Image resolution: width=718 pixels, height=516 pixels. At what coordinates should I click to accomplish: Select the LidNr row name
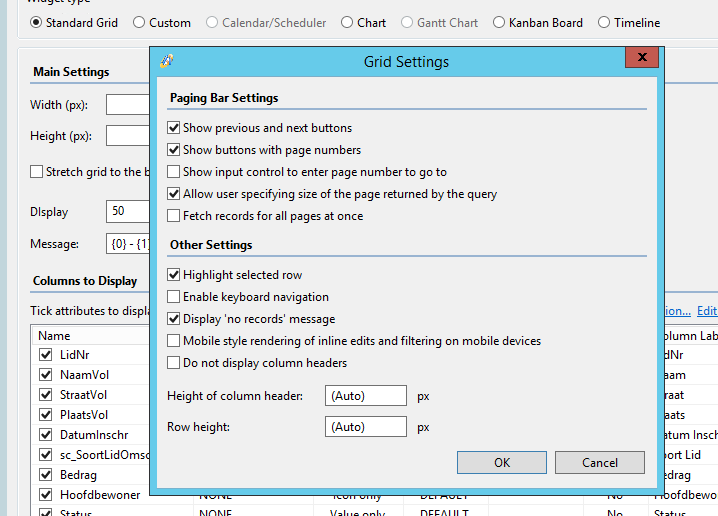coord(75,355)
